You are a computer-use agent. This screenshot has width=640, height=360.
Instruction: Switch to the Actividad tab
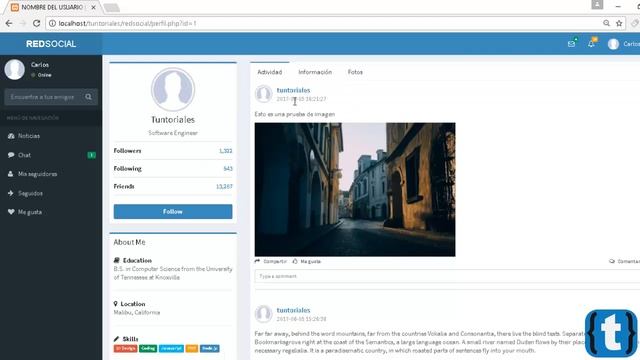269,72
